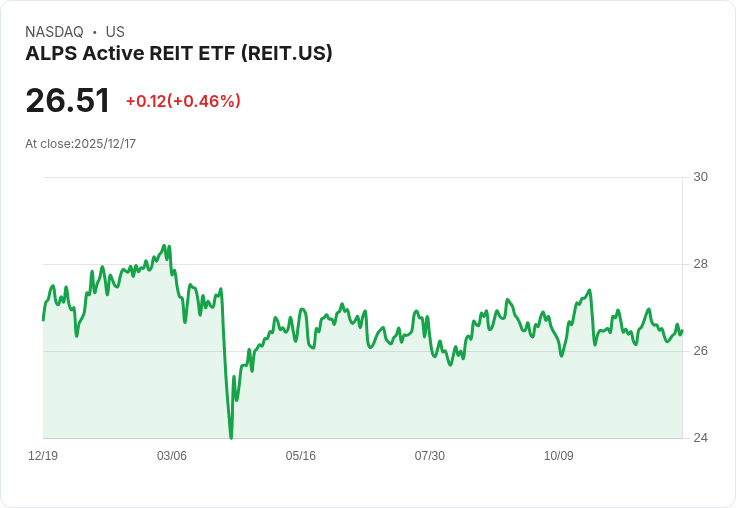Select the 07/30 date axis label
This screenshot has width=736, height=508.
click(429, 455)
